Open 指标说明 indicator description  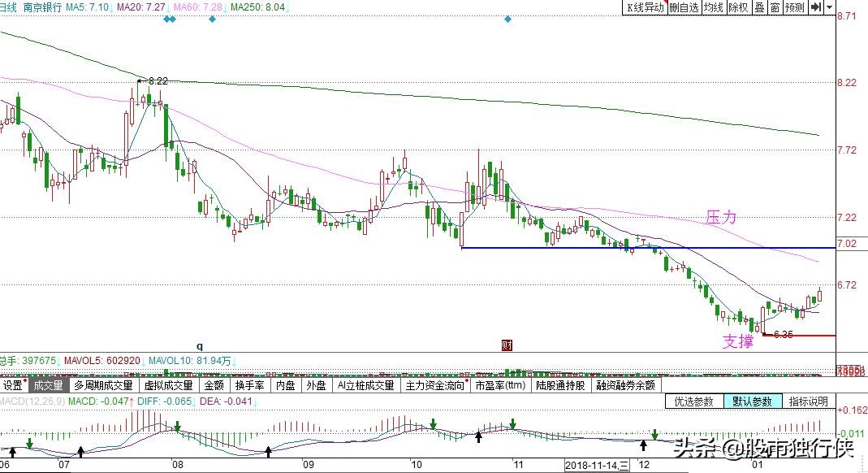tap(809, 401)
